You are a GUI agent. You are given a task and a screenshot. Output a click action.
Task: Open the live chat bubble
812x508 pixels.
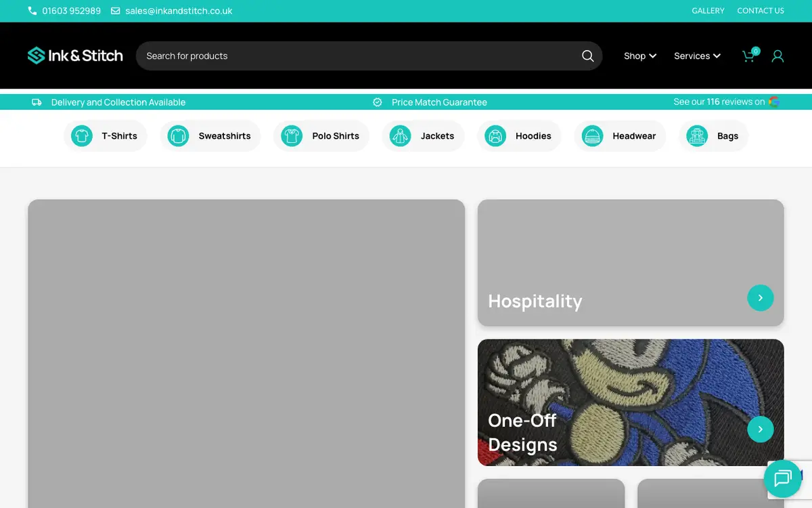click(783, 479)
